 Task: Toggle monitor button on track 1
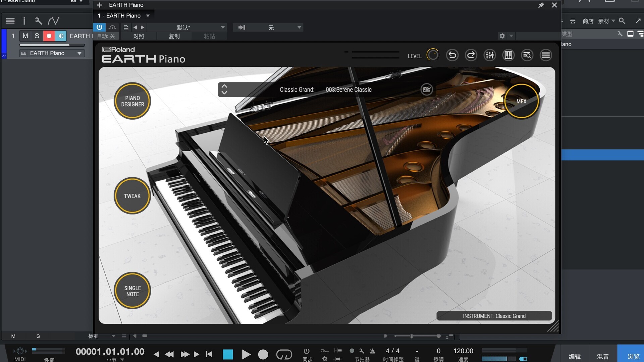point(61,36)
